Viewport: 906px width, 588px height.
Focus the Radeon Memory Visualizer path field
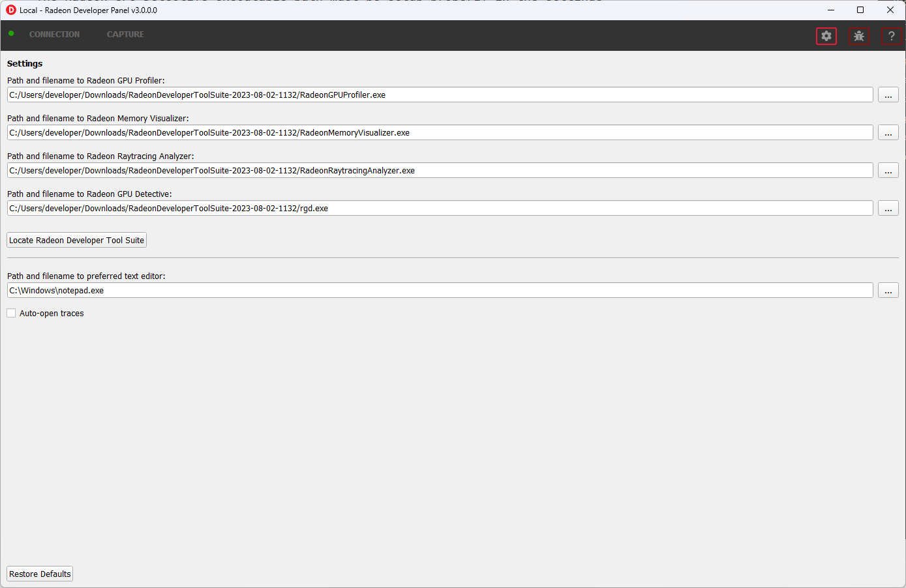coord(440,133)
